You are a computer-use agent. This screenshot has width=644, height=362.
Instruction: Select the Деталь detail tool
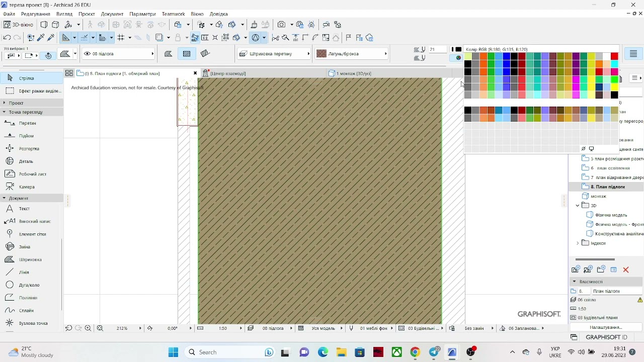click(x=32, y=161)
